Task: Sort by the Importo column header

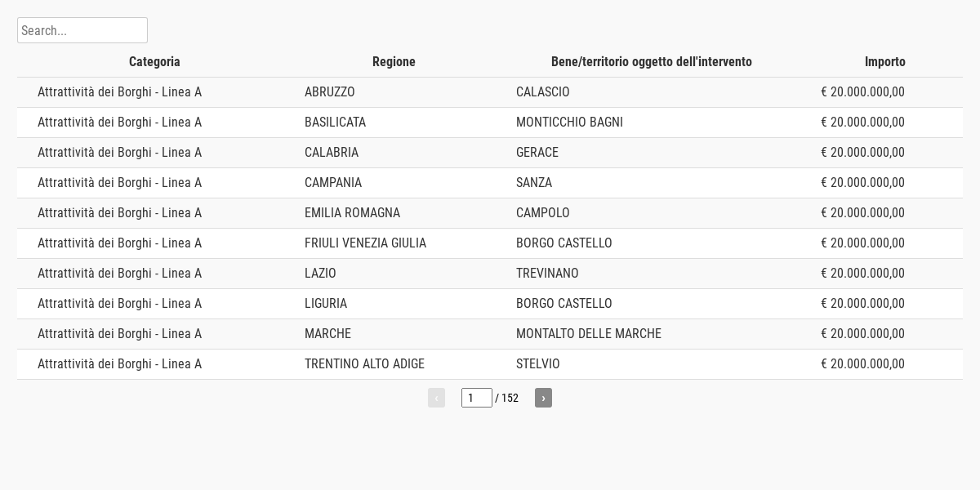Action: (x=884, y=62)
